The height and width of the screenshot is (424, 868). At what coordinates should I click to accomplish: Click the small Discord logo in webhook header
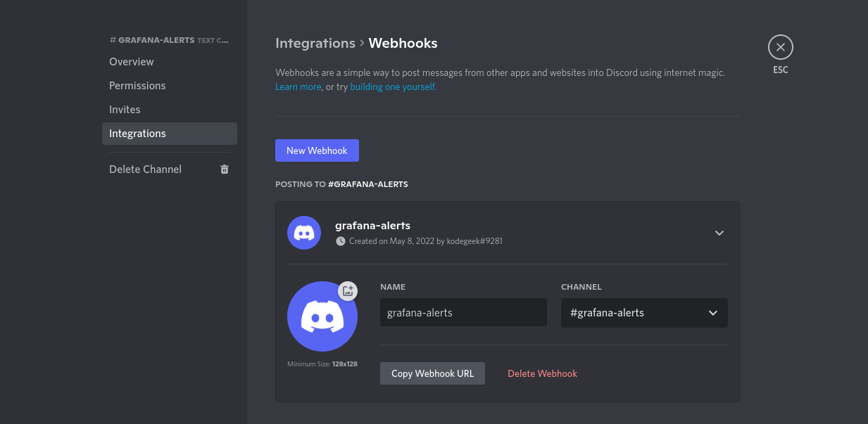pos(304,233)
